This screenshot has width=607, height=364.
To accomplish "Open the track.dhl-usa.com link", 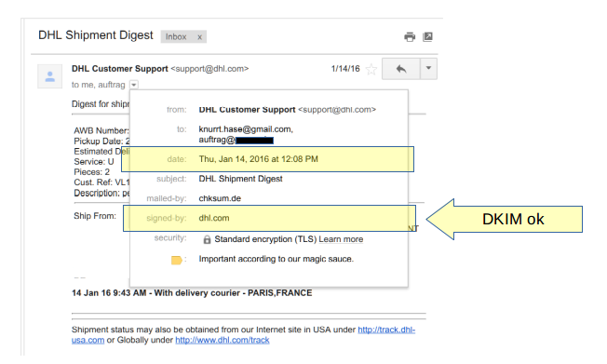I will pos(244,335).
